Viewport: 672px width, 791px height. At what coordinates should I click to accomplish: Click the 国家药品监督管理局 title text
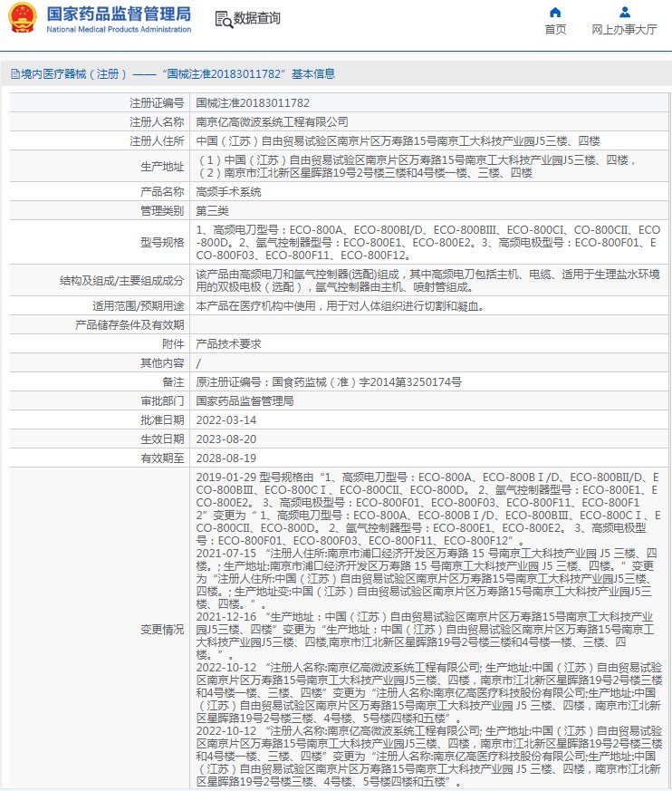[x=119, y=14]
